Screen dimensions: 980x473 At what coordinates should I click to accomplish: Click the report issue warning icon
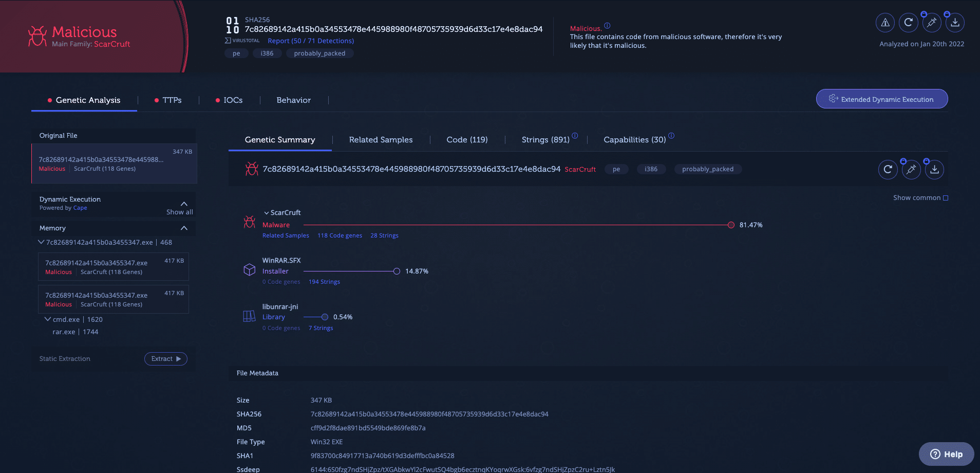pos(884,23)
